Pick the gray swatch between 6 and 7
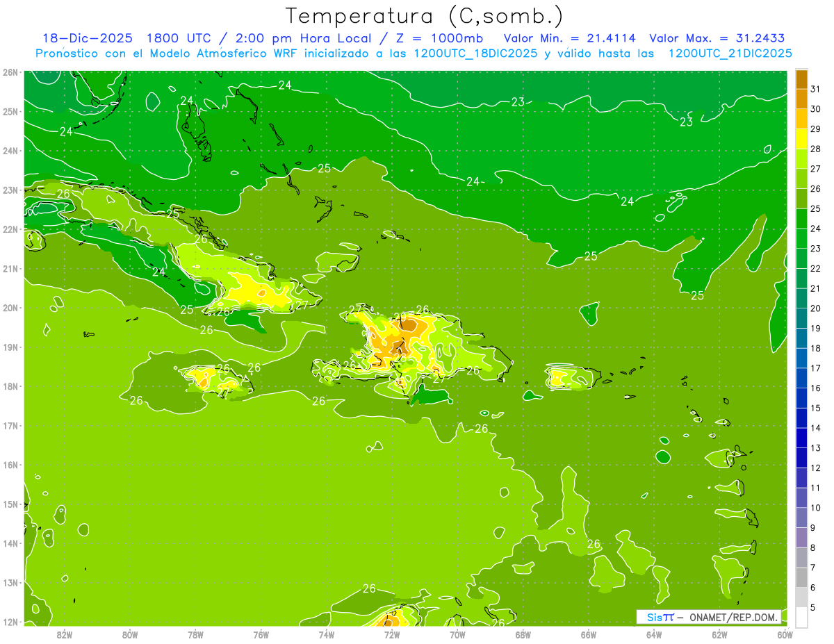This screenshot has width=834, height=644. [801, 577]
